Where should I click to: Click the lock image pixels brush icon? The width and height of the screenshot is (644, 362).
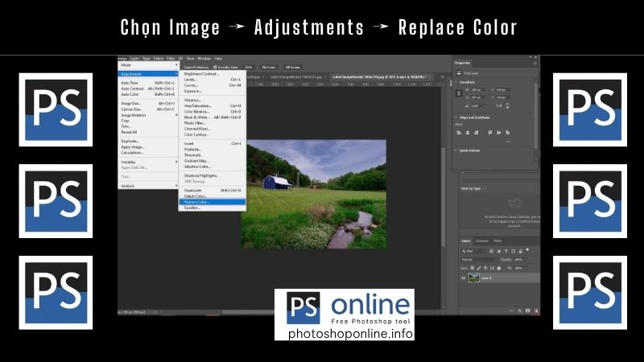(x=479, y=268)
